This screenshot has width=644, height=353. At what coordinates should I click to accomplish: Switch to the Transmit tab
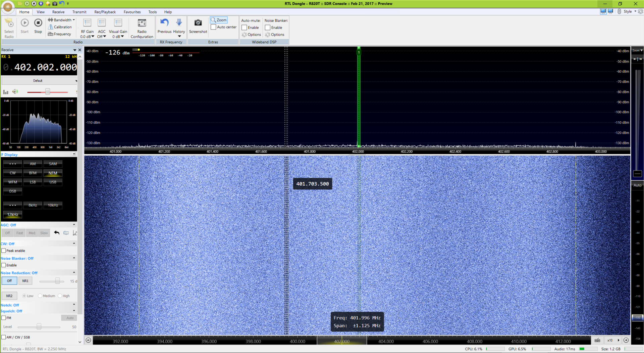79,12
